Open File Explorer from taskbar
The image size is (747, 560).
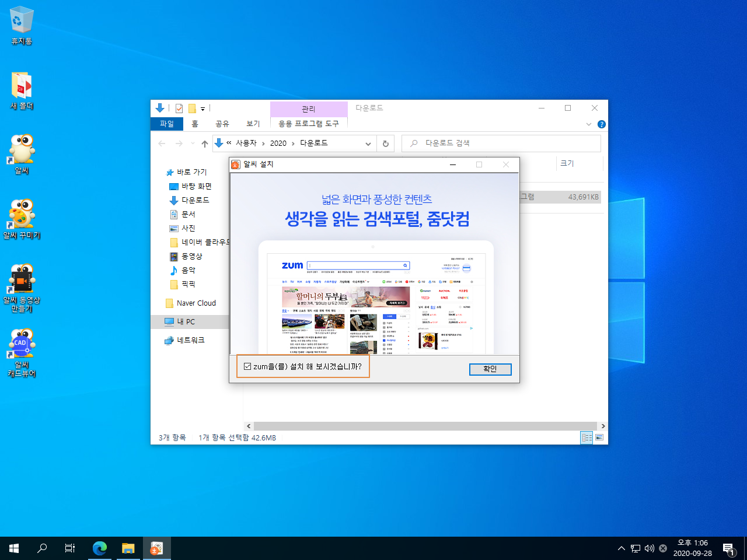(x=128, y=548)
